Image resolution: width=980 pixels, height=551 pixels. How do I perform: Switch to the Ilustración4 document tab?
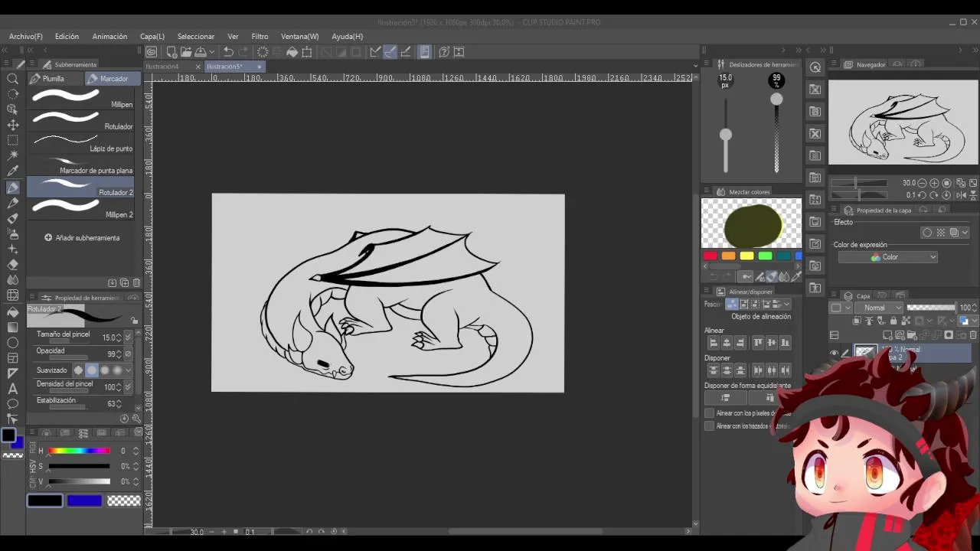pyautogui.click(x=162, y=67)
